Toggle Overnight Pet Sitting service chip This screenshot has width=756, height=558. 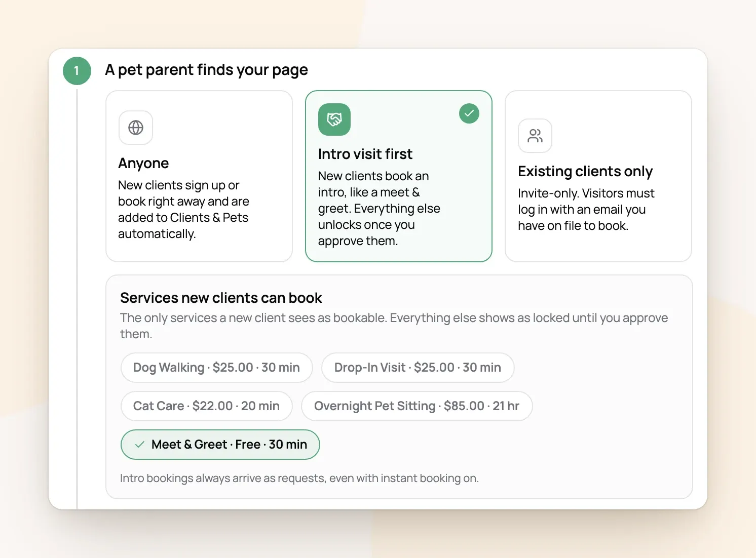click(417, 406)
